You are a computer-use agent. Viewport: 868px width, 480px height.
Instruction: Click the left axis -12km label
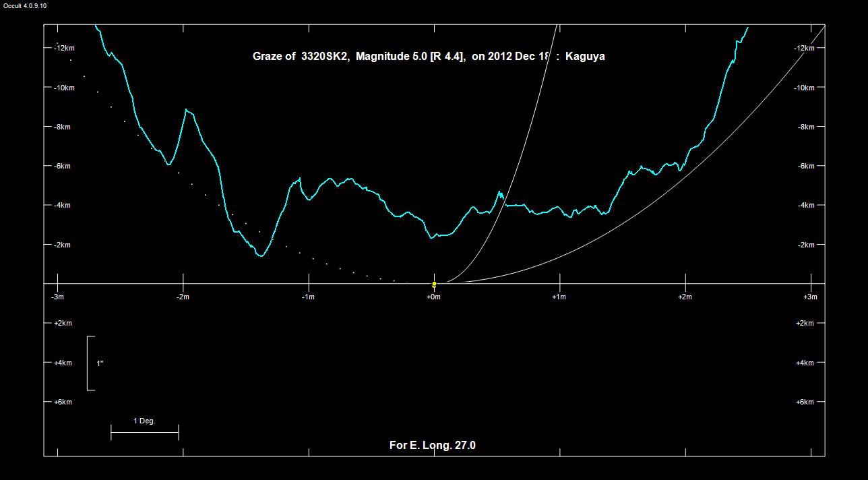point(64,49)
